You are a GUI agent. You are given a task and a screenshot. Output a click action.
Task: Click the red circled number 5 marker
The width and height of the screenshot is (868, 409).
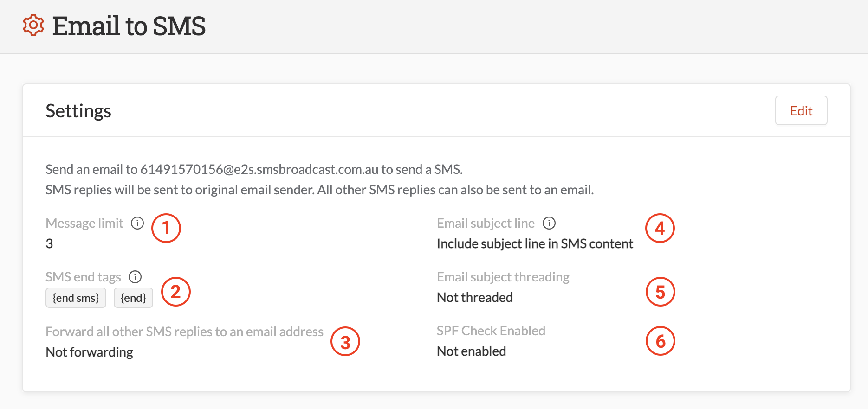coord(661,292)
